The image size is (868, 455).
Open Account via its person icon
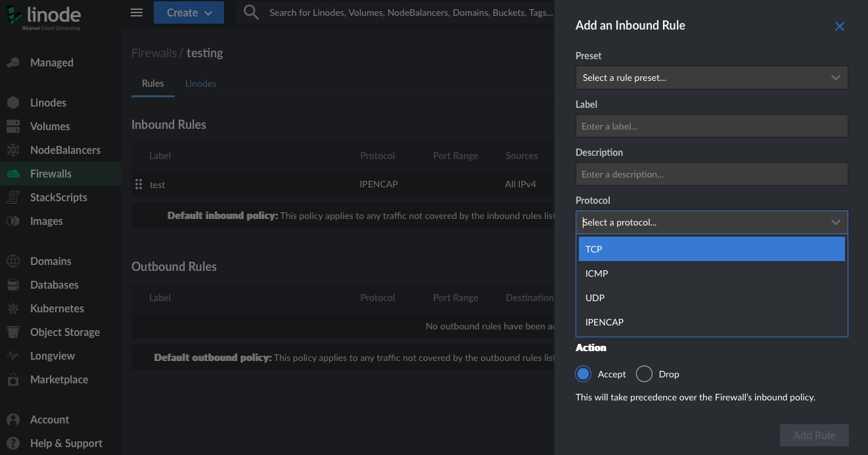click(13, 419)
